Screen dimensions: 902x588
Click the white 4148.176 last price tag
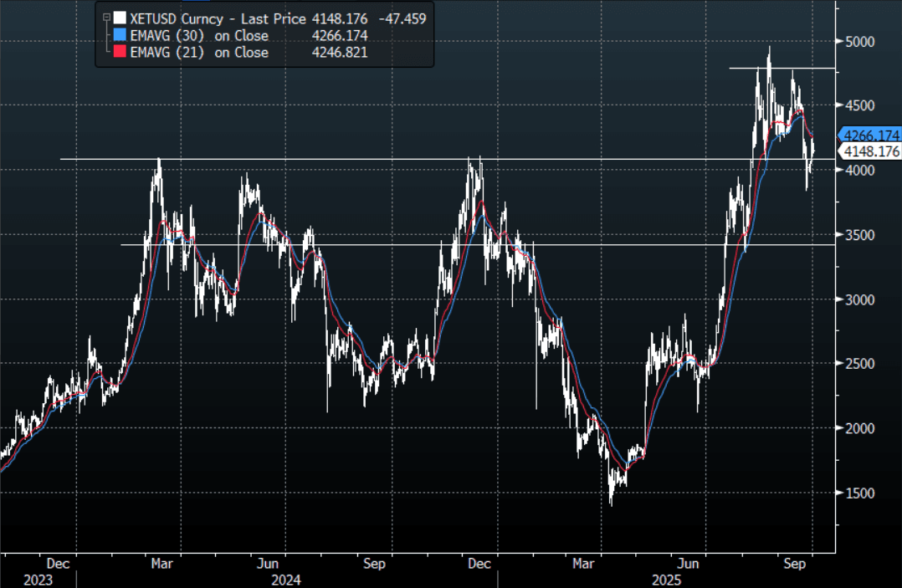click(x=871, y=151)
